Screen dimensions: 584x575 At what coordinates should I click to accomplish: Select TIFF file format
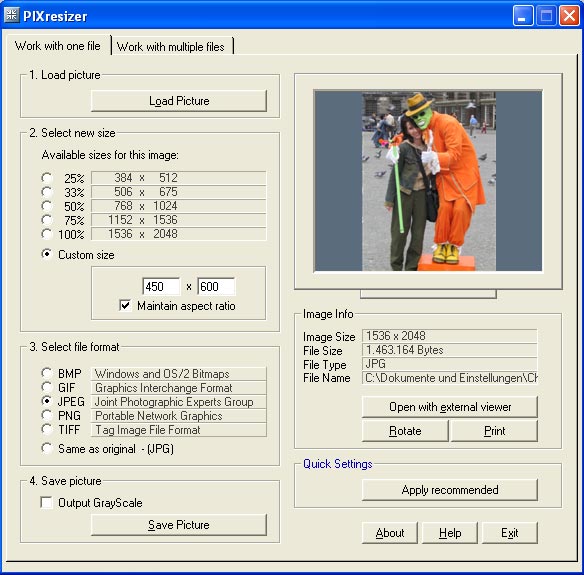47,429
